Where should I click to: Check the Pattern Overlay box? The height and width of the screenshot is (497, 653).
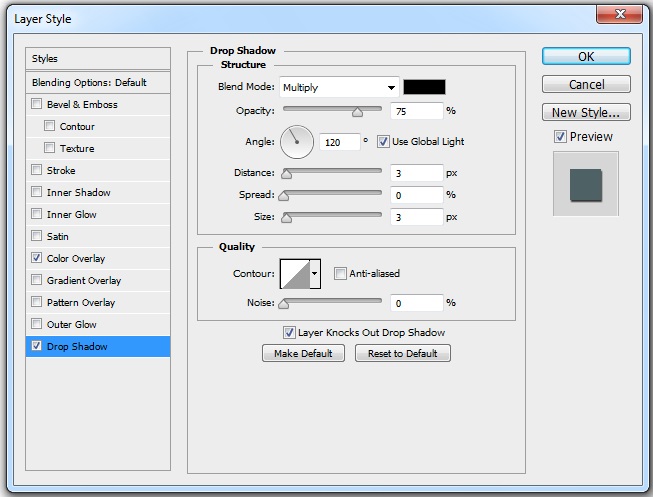(37, 302)
